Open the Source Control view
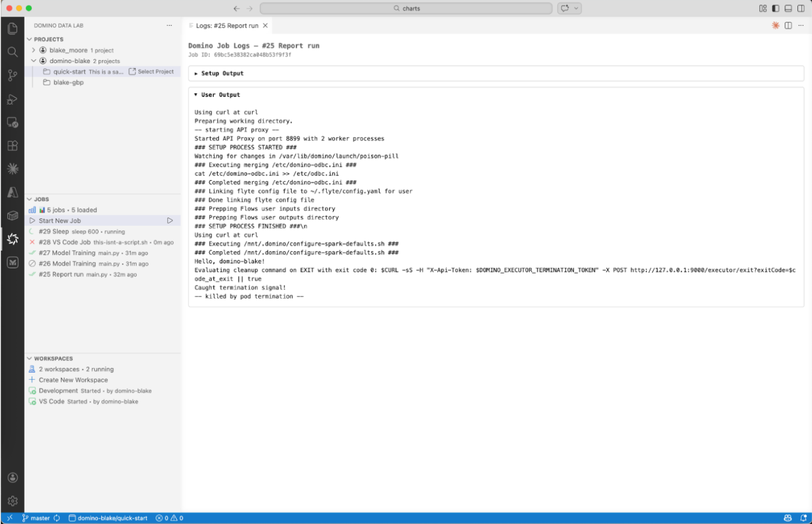The height and width of the screenshot is (524, 812). pos(13,75)
